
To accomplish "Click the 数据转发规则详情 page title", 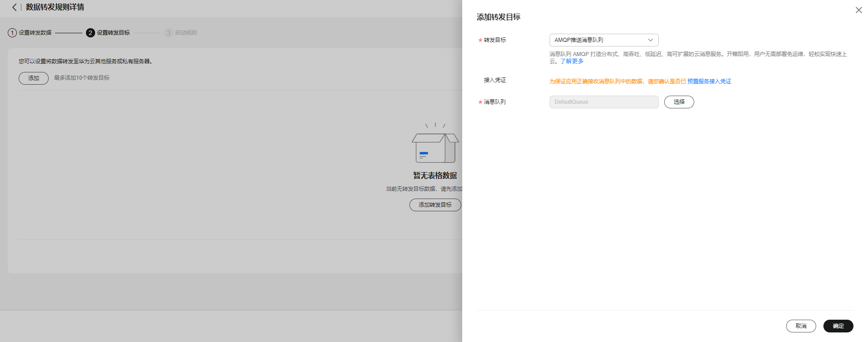I will tap(55, 7).
